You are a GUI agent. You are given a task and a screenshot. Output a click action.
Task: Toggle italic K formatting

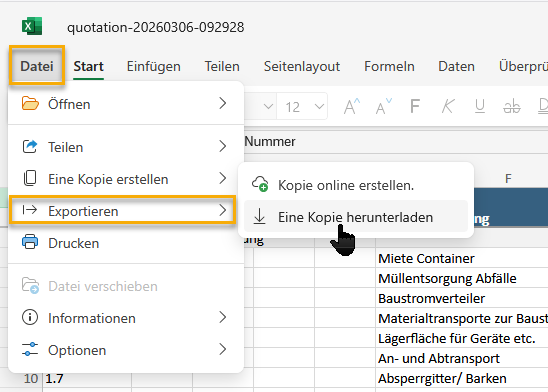tap(448, 106)
